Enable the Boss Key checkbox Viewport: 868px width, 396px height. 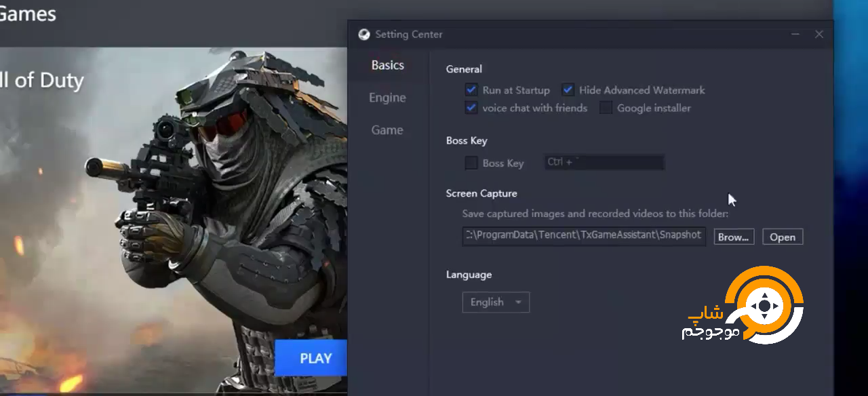(471, 163)
